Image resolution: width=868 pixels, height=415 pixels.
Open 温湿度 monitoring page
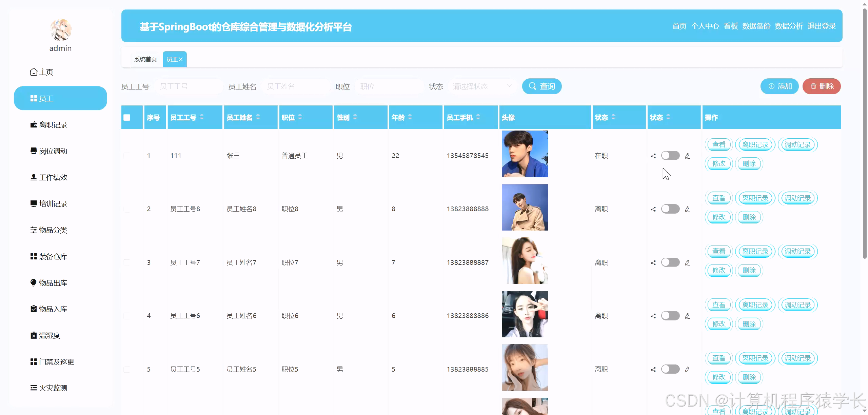[50, 335]
